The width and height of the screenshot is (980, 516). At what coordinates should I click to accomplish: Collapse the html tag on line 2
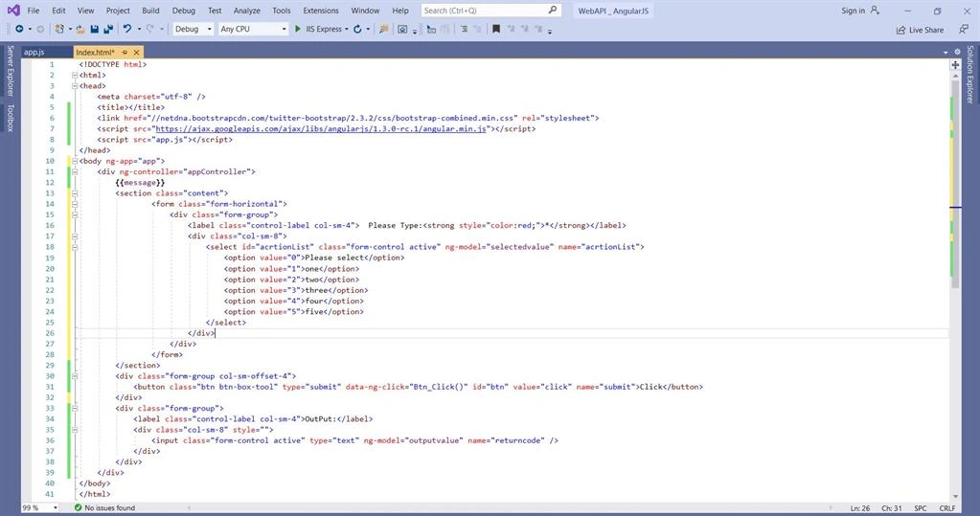(x=75, y=75)
